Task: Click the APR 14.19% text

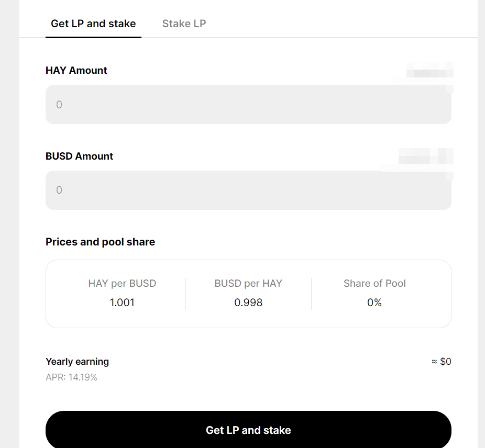Action: tap(71, 377)
